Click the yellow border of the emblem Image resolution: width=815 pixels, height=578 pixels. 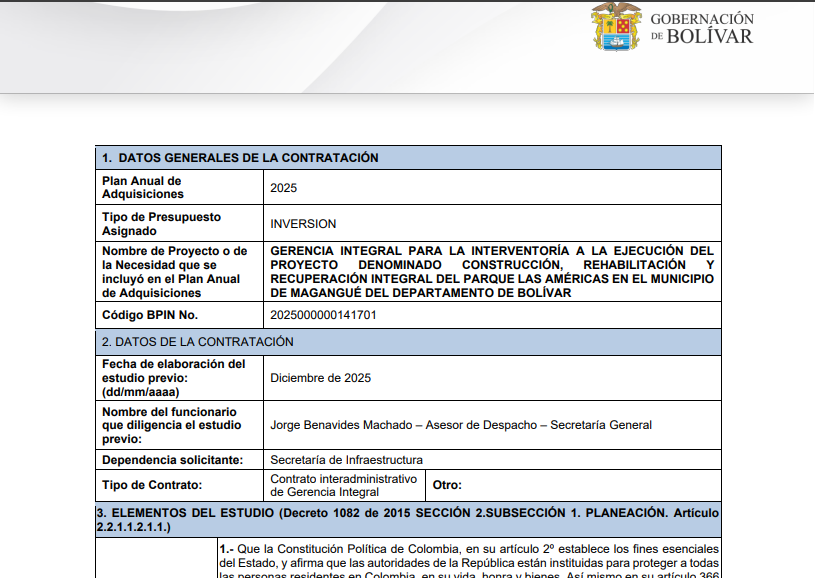(x=597, y=31)
